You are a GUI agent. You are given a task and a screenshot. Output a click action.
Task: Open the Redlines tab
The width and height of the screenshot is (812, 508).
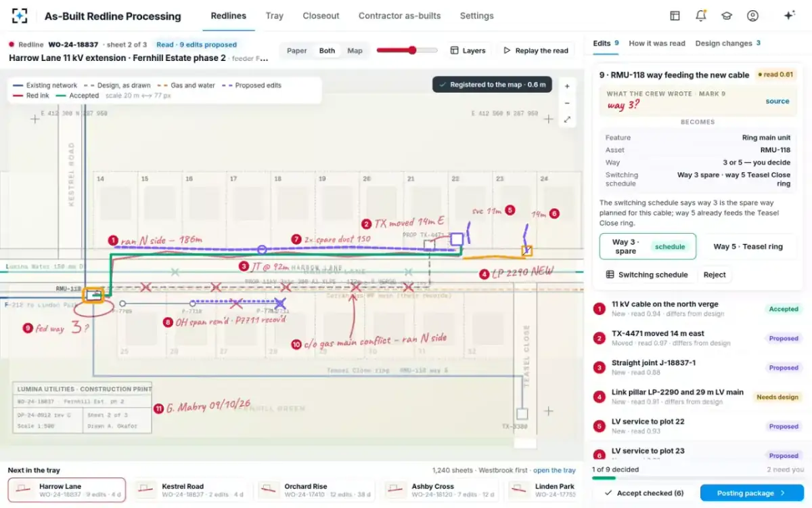click(x=228, y=16)
